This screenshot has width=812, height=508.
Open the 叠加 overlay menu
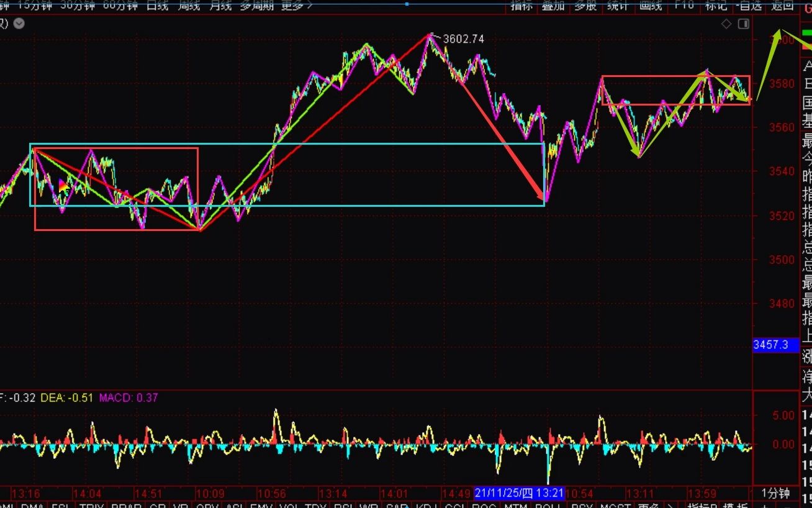click(553, 5)
